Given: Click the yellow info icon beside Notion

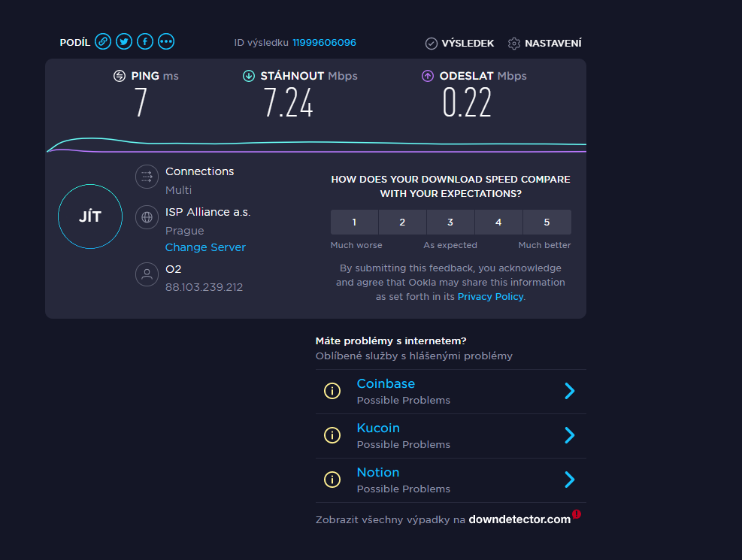Looking at the screenshot, I should pyautogui.click(x=332, y=480).
